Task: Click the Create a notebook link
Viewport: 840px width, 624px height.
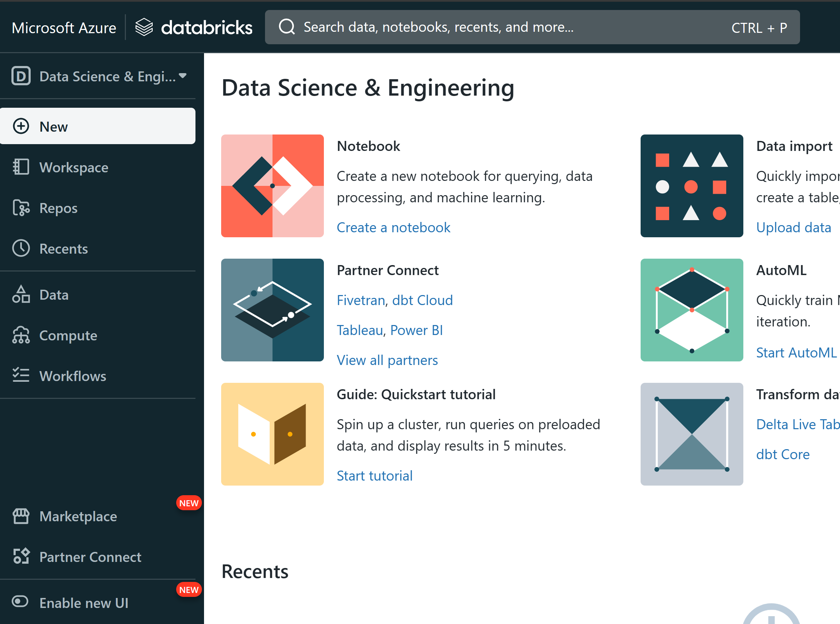Action: point(393,227)
